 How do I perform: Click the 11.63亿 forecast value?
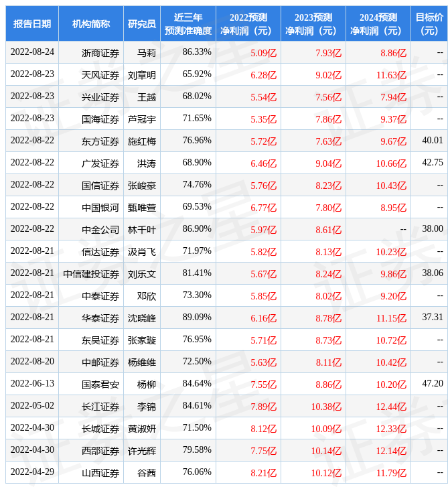click(x=391, y=75)
